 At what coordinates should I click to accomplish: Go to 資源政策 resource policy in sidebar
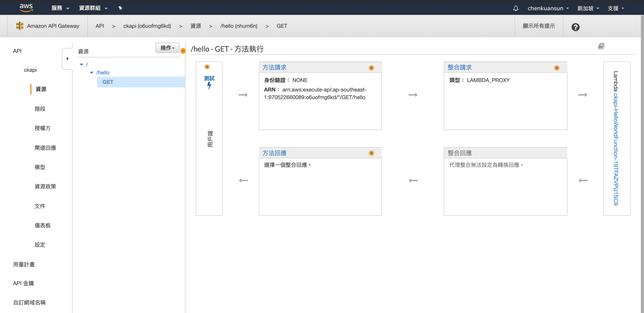click(x=45, y=186)
